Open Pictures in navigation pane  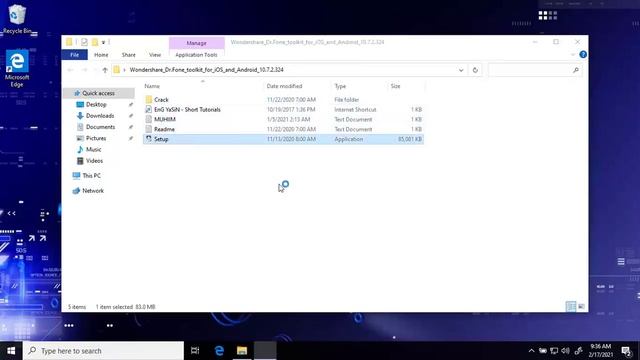pyautogui.click(x=96, y=138)
